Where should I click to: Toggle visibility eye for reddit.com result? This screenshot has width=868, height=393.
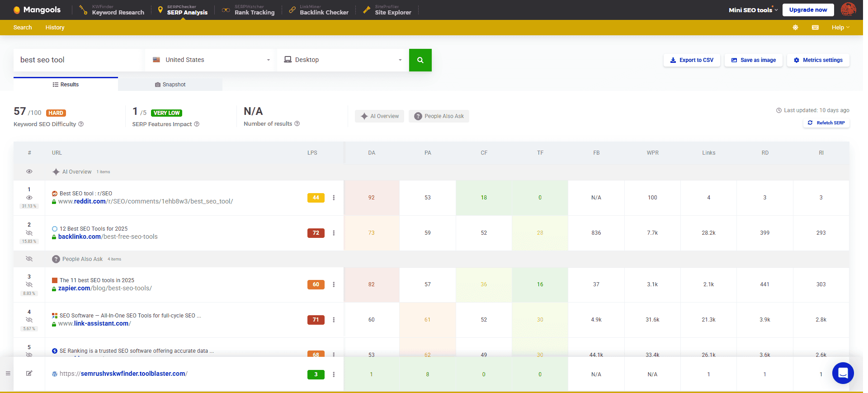point(29,198)
